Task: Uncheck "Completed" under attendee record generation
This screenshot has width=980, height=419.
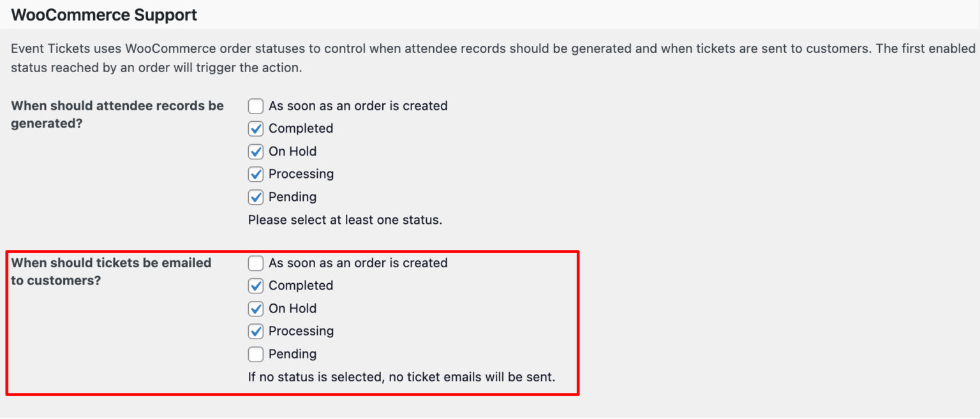Action: pyautogui.click(x=256, y=128)
